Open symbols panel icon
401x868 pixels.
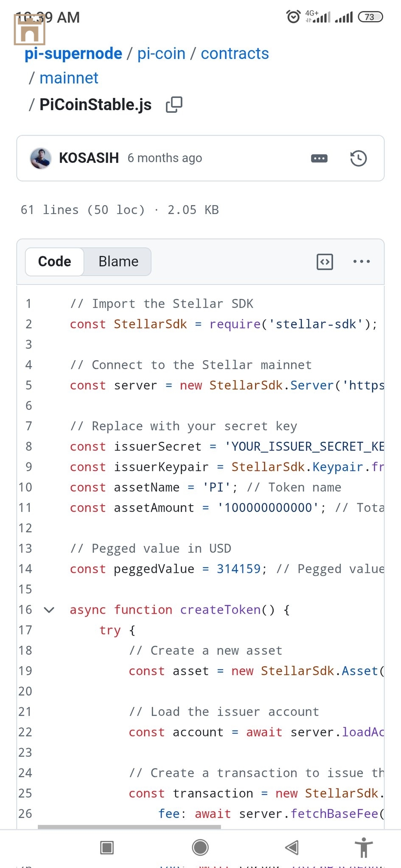pyautogui.click(x=325, y=262)
